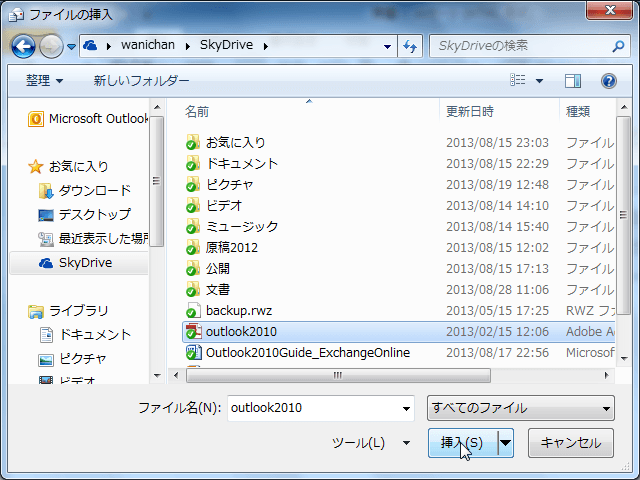This screenshot has height=480, width=640.
Task: Click the SkyDrive cloud icon in address bar
Action: (90, 45)
